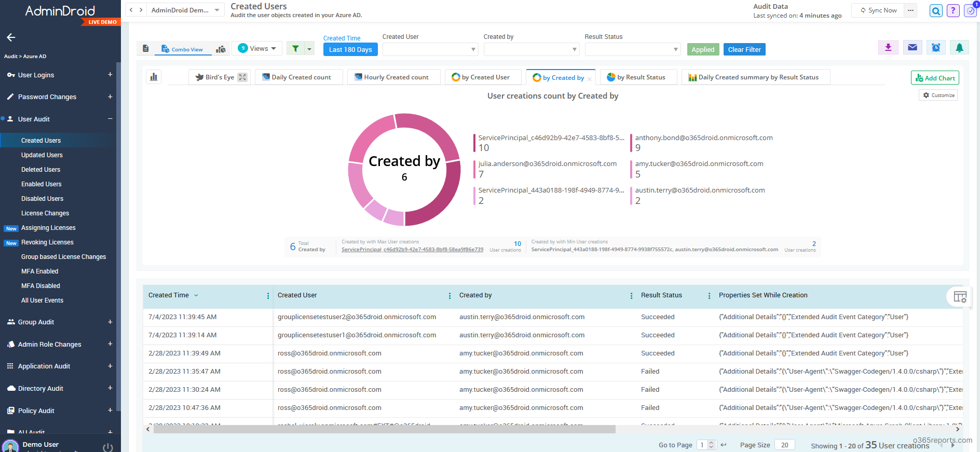Open help question mark icon
Image resolution: width=980 pixels, height=452 pixels.
pyautogui.click(x=953, y=10)
